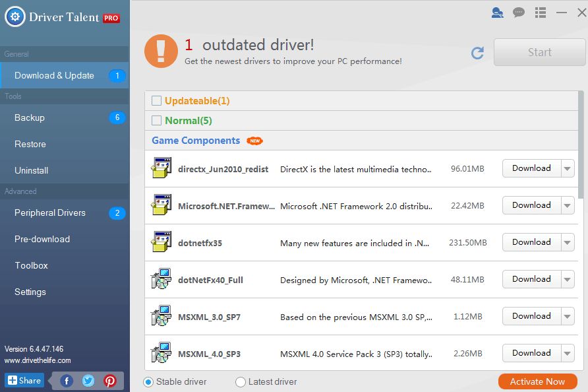The image size is (588, 392).
Task: Open the user account icon
Action: coord(497,13)
